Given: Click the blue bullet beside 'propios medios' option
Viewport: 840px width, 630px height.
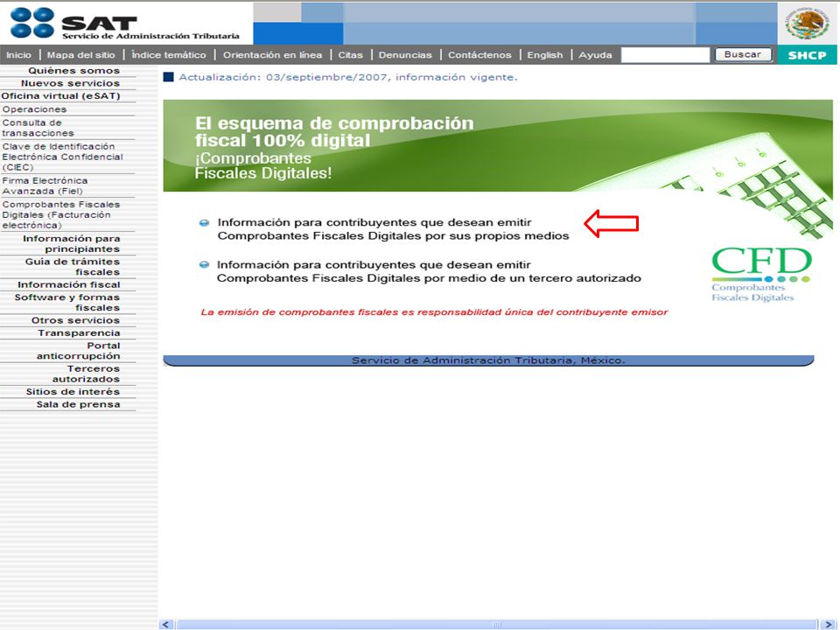Looking at the screenshot, I should tap(204, 223).
